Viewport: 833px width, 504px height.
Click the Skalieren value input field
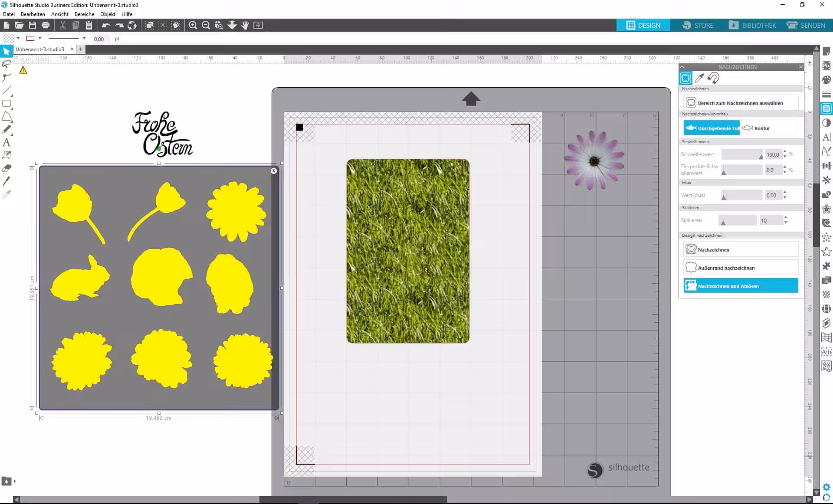pyautogui.click(x=770, y=220)
